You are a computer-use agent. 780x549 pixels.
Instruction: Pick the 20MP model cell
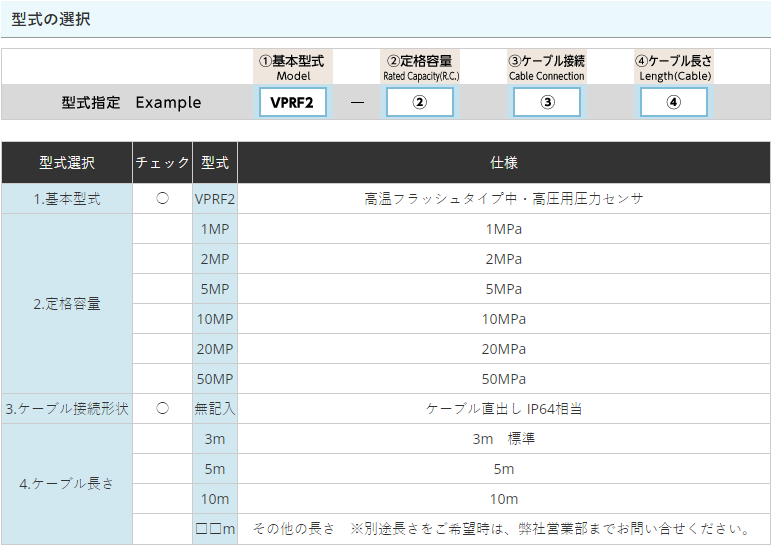pyautogui.click(x=215, y=349)
